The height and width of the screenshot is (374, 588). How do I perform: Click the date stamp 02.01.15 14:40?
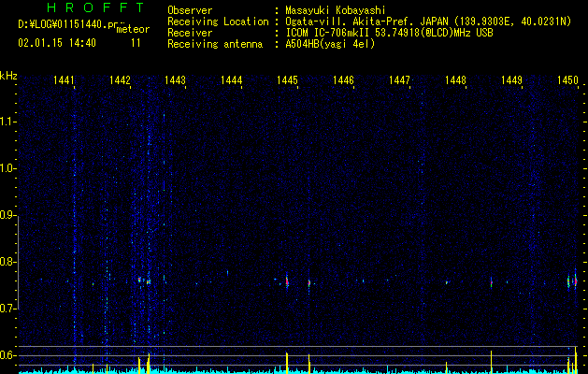[57, 43]
